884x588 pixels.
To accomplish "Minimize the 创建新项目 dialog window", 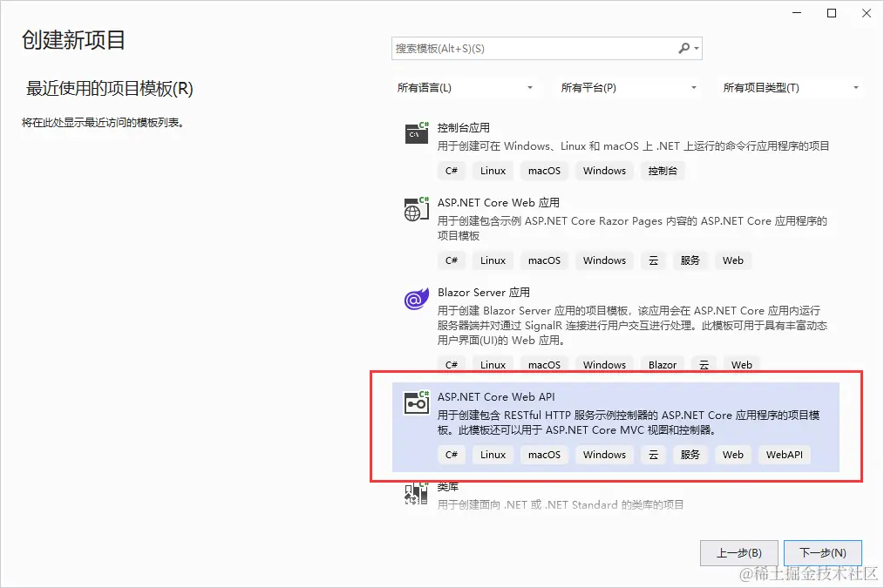I will pos(797,13).
